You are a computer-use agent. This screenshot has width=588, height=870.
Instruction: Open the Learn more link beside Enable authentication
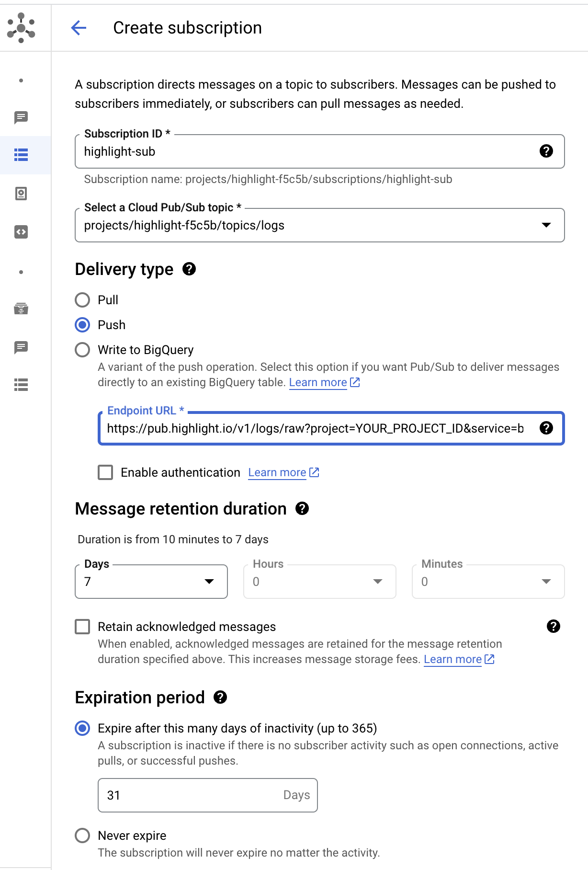pos(277,472)
